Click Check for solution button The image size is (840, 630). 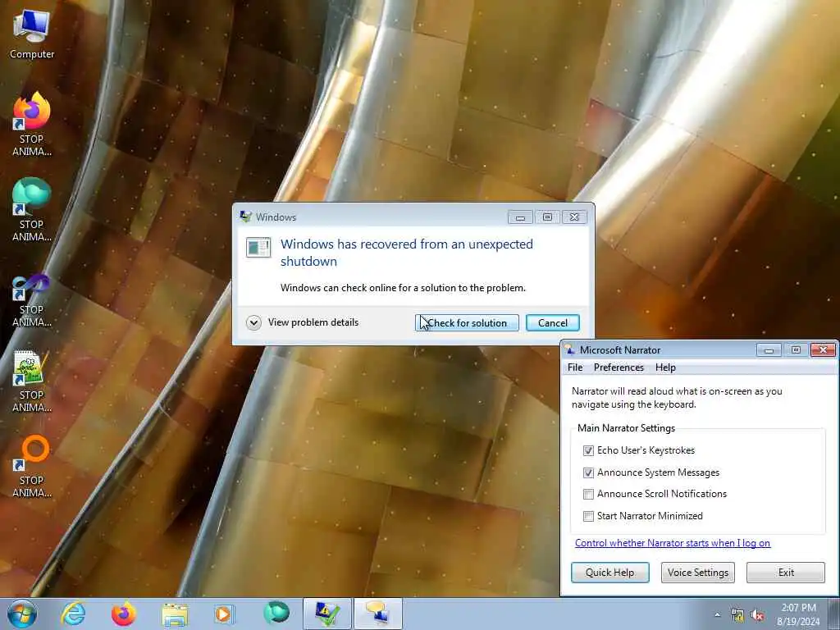point(467,323)
